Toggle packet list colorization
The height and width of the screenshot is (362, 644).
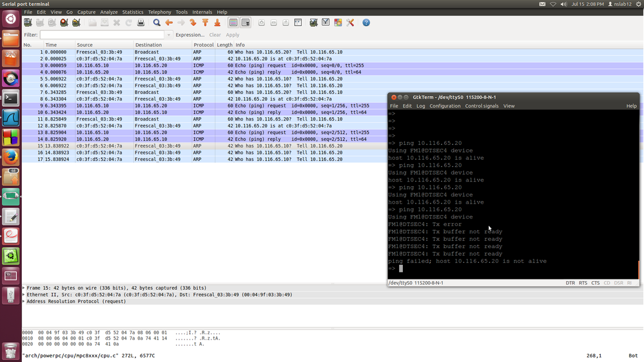point(233,23)
